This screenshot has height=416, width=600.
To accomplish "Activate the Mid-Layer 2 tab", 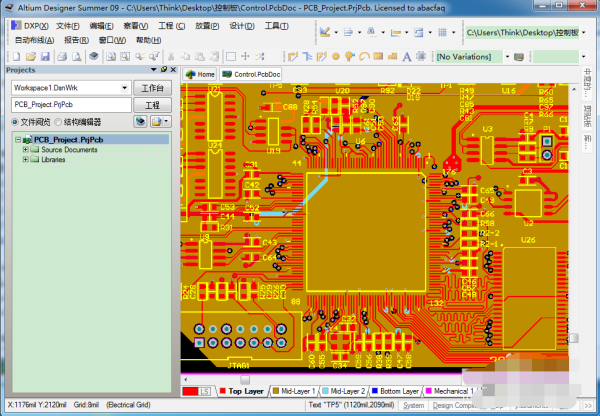I will (x=344, y=391).
